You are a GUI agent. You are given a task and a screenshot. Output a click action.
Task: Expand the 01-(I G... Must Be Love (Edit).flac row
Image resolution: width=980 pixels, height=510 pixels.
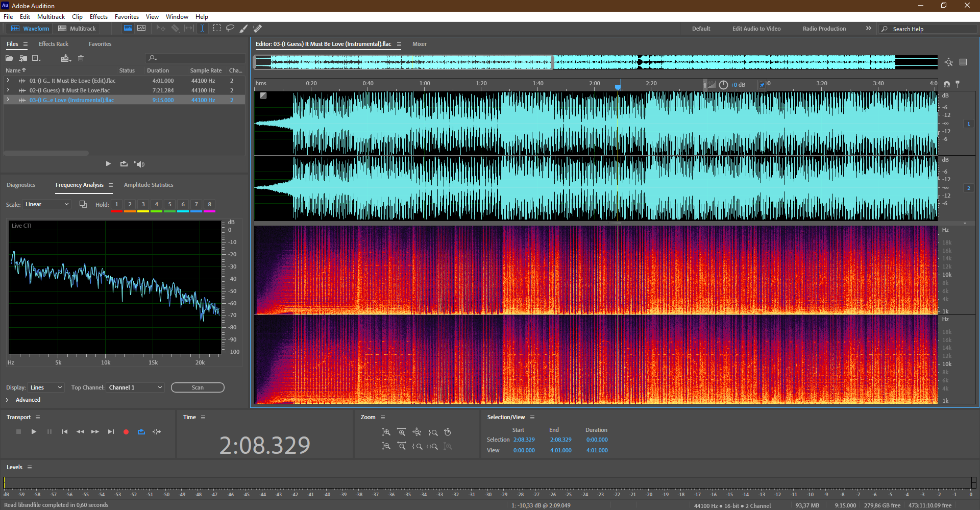(x=8, y=80)
